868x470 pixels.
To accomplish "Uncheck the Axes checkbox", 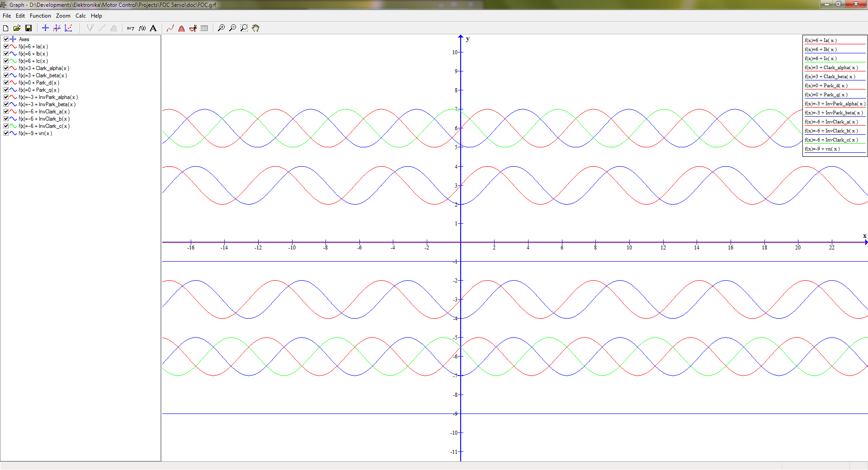I will (x=6, y=39).
